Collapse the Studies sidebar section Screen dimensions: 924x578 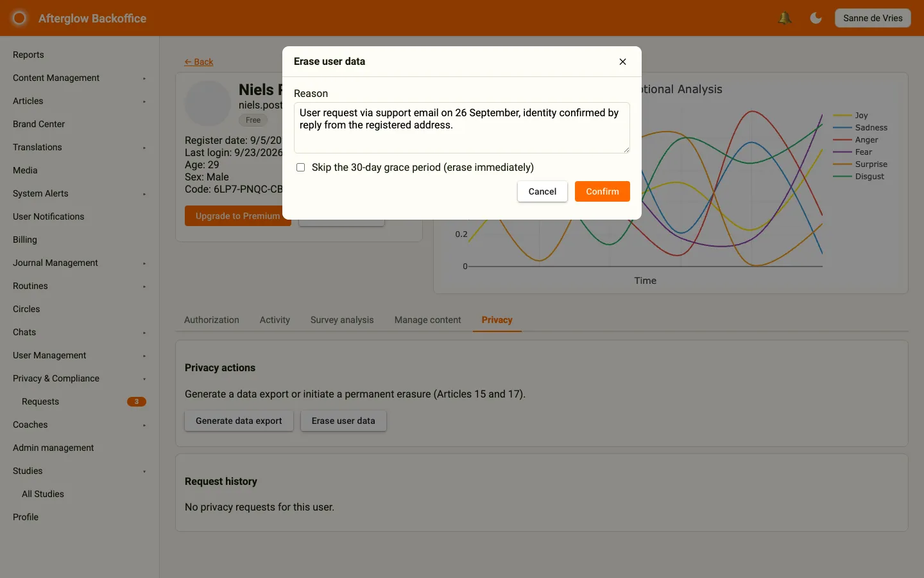coord(80,471)
